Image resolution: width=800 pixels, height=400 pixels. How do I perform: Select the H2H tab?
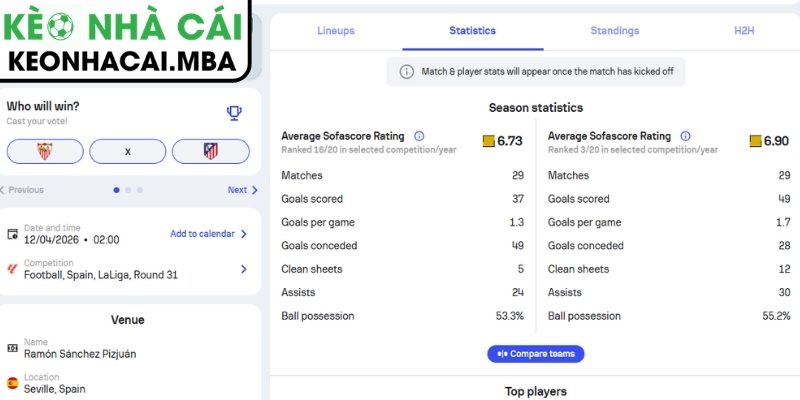(744, 31)
